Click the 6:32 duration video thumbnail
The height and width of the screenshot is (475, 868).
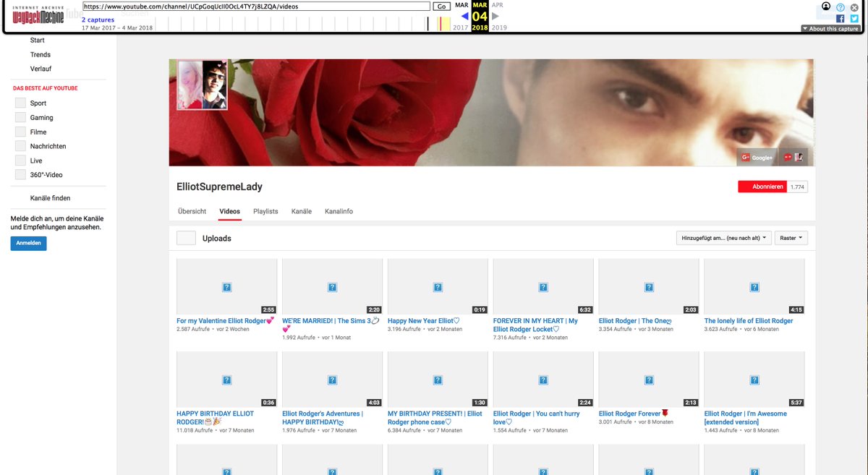tap(543, 287)
